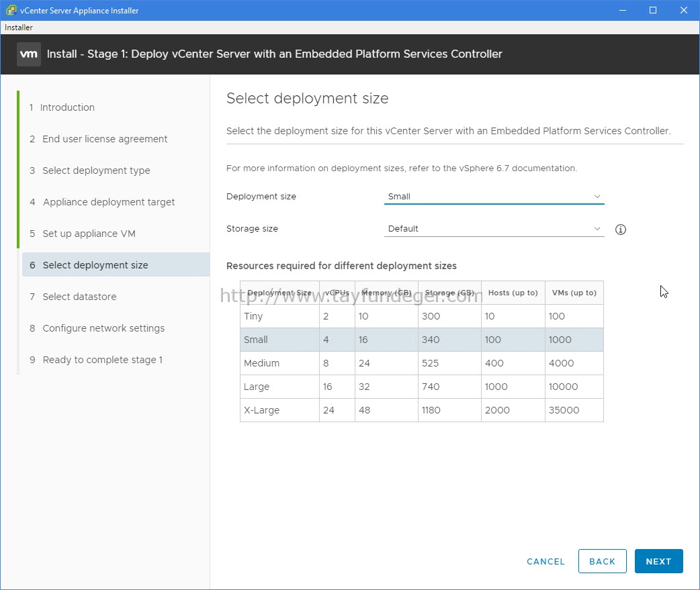This screenshot has width=700, height=590.
Task: Click the 525 storage cell
Action: click(449, 363)
